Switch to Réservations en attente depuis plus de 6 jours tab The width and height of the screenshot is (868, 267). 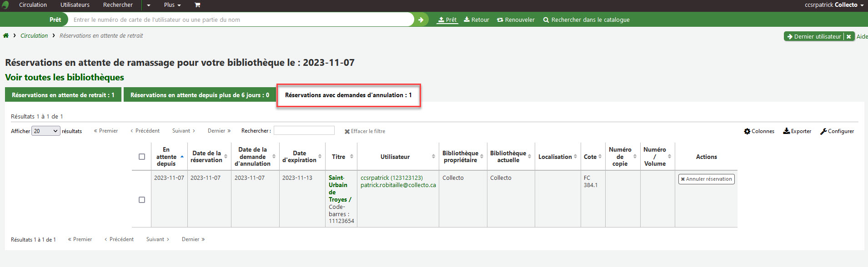coord(200,95)
